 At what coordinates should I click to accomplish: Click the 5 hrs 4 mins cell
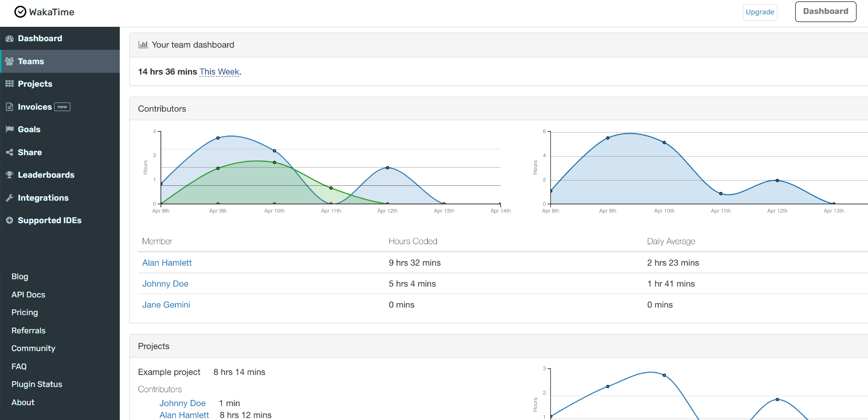pyautogui.click(x=412, y=284)
